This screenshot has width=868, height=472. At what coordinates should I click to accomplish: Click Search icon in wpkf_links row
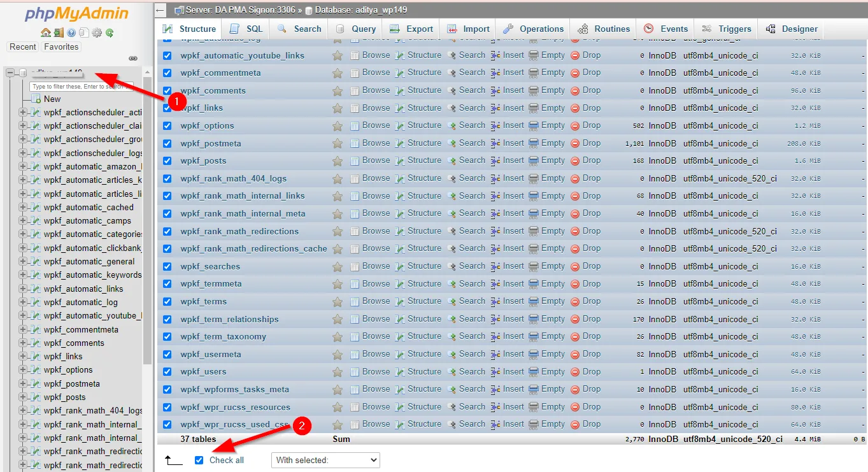pos(452,108)
